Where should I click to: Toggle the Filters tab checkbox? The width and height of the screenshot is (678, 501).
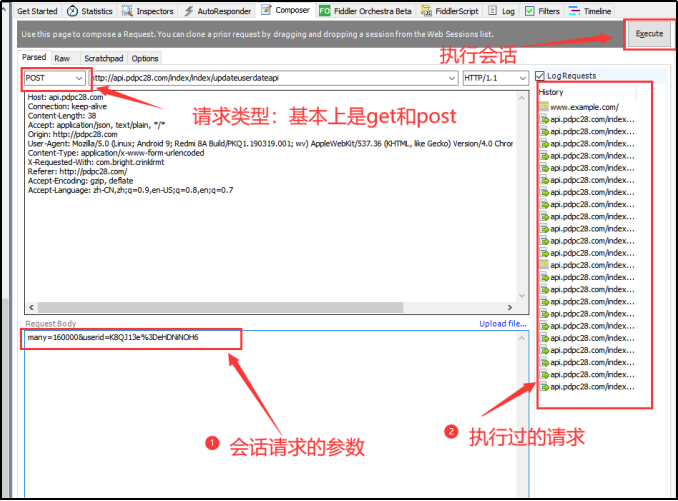pyautogui.click(x=529, y=11)
